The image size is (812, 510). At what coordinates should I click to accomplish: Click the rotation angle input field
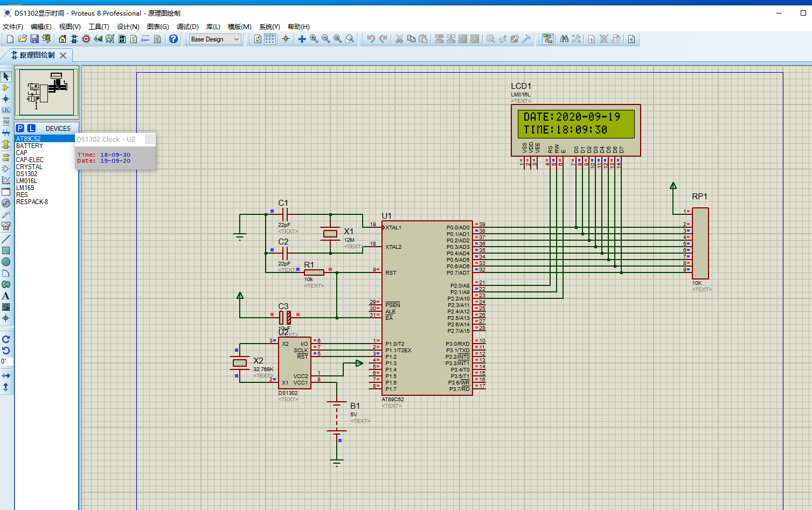point(6,361)
